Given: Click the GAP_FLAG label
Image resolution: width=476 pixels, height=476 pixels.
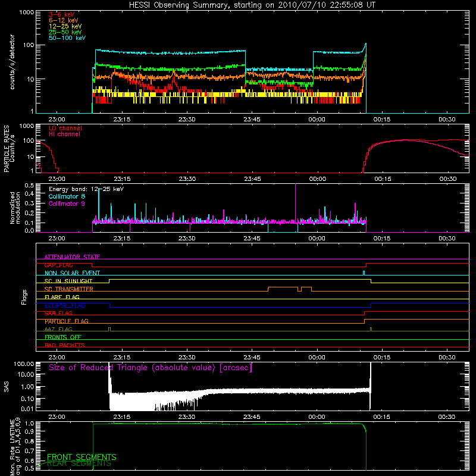Looking at the screenshot, I should point(58,265).
